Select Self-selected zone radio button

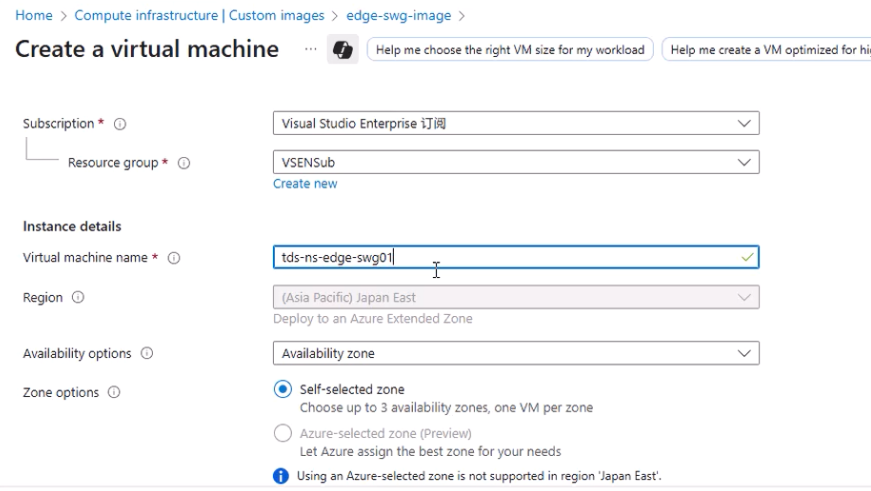pos(283,389)
